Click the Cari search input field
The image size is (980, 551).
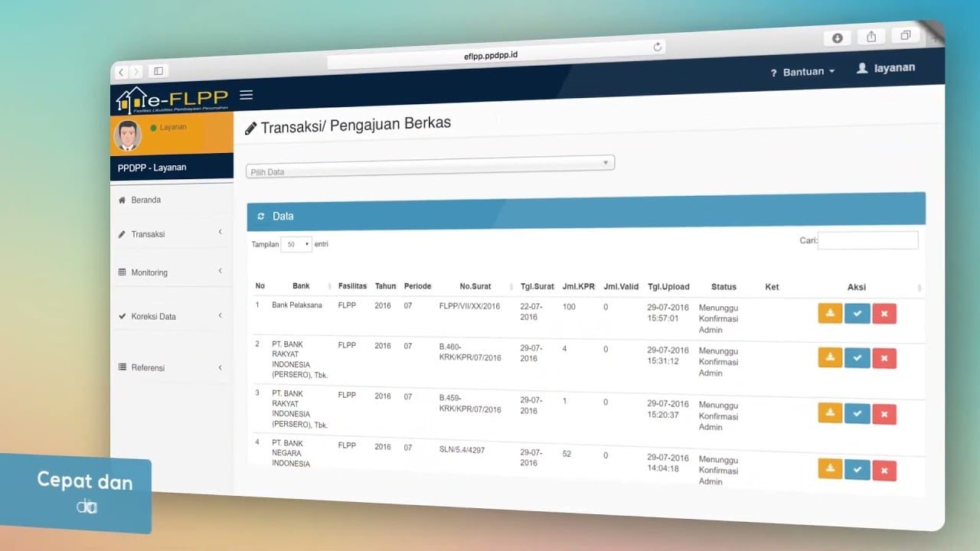[x=867, y=240]
